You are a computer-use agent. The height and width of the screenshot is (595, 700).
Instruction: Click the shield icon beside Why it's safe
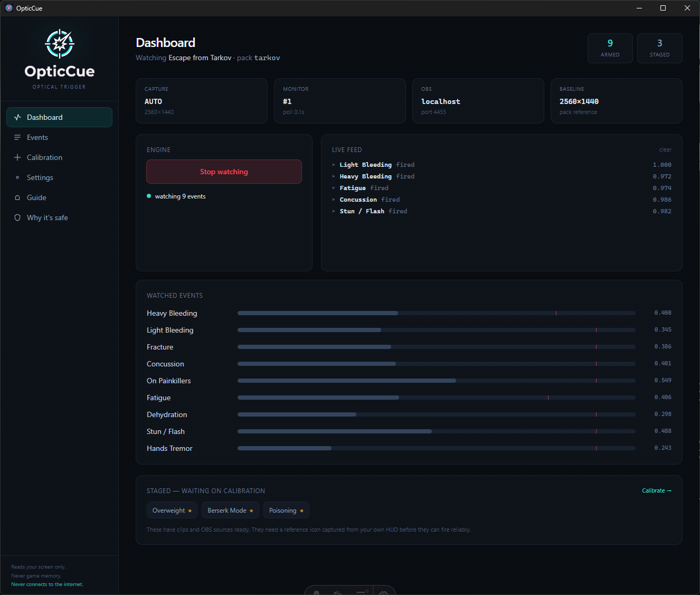pyautogui.click(x=17, y=218)
